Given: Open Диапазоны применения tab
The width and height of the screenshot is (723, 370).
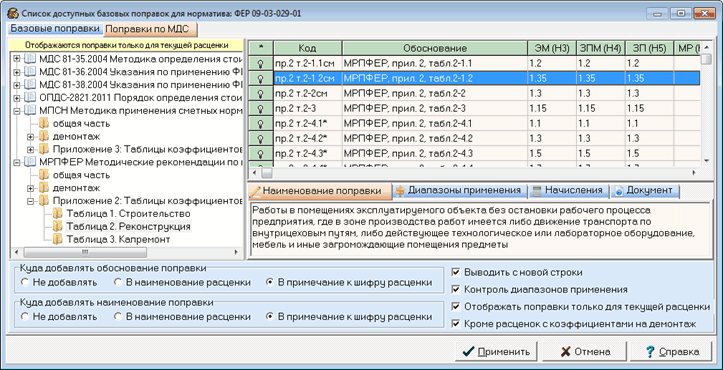Looking at the screenshot, I should pyautogui.click(x=459, y=191).
